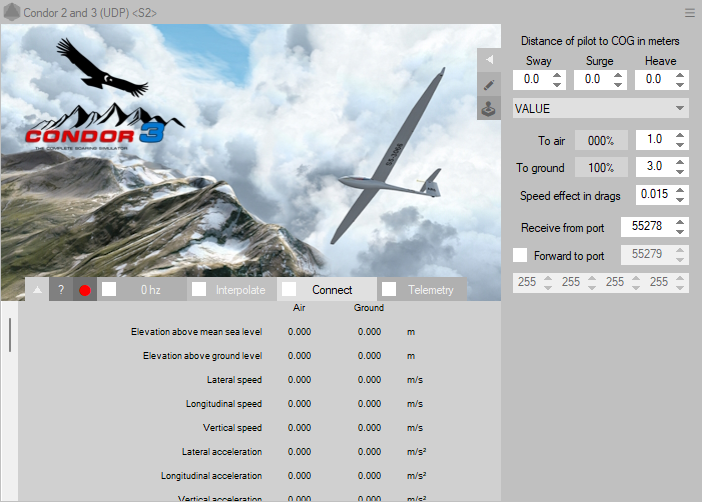Screen dimensions: 702x502
Task: Increase Receive from port number
Action: tap(680, 222)
